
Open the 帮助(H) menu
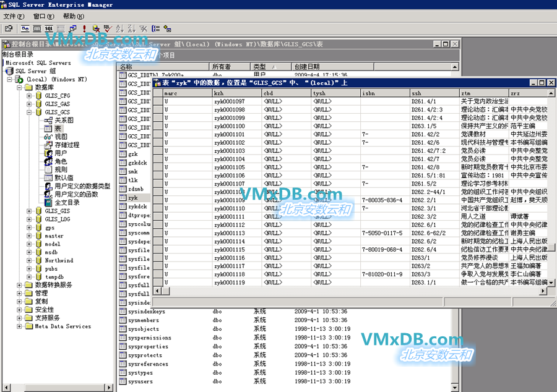click(74, 16)
